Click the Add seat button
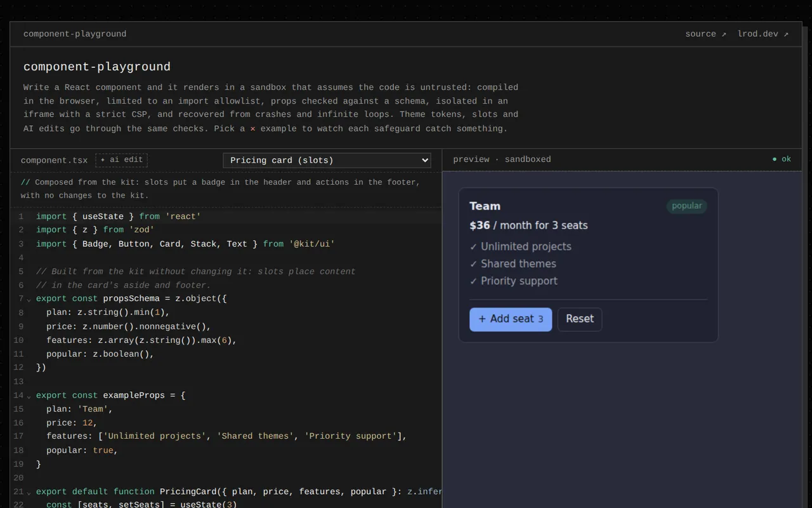Viewport: 812px width, 508px height. pos(511,319)
